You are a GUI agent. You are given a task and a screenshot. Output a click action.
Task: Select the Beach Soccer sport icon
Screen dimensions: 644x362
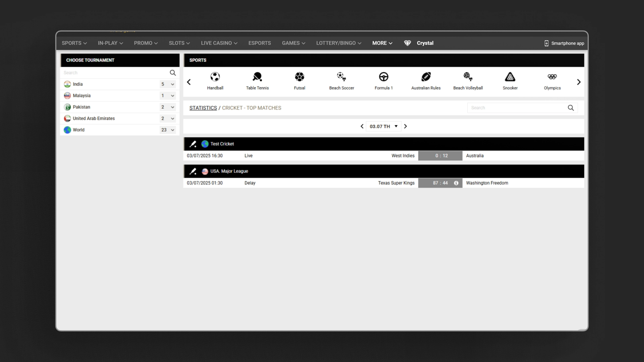[x=341, y=77]
